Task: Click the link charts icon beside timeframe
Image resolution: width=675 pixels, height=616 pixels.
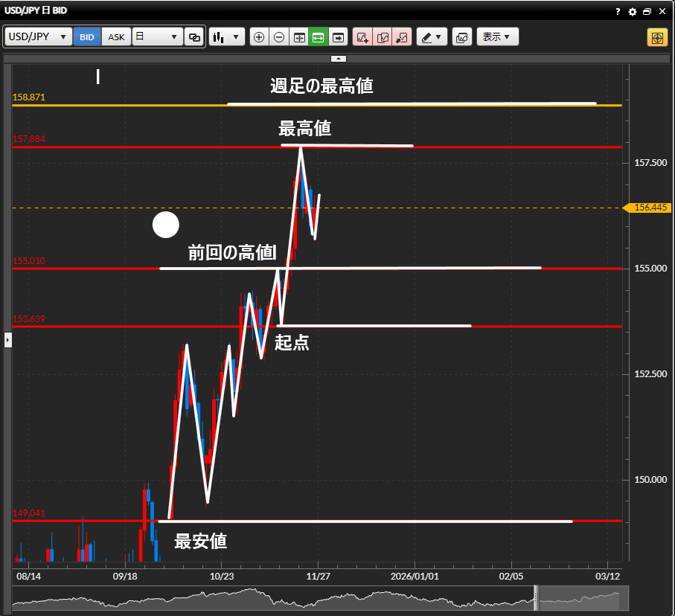Action: pos(194,37)
